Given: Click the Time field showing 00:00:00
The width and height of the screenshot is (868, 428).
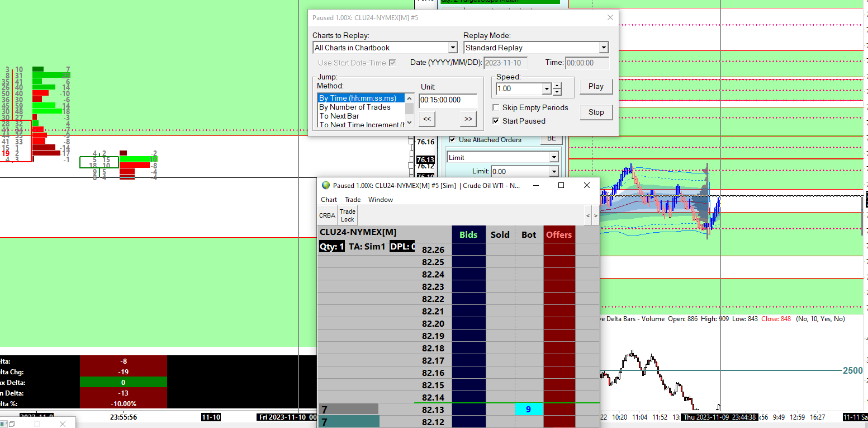Looking at the screenshot, I should (587, 63).
